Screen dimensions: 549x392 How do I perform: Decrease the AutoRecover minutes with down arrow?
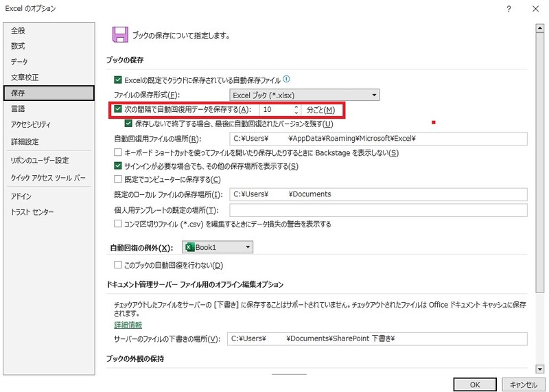(296, 113)
